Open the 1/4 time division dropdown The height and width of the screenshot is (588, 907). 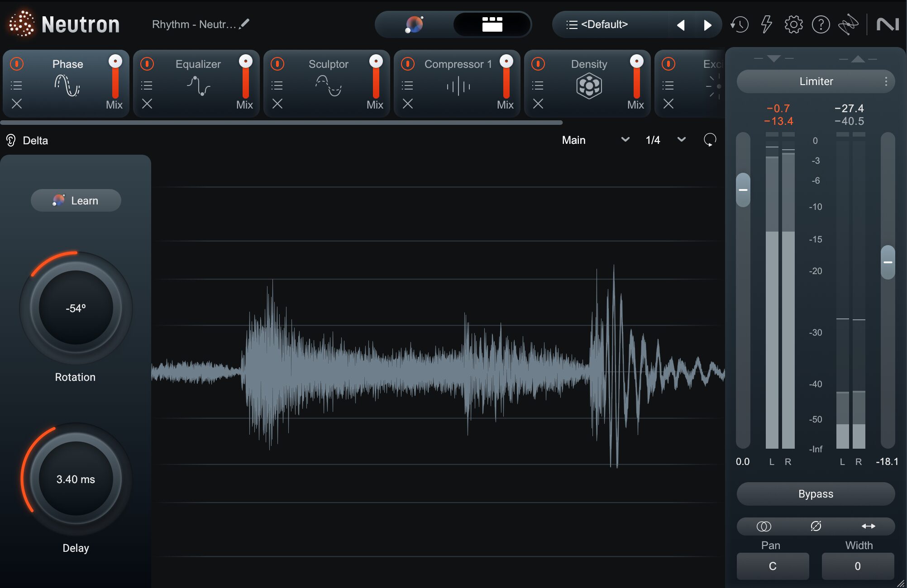tap(665, 140)
